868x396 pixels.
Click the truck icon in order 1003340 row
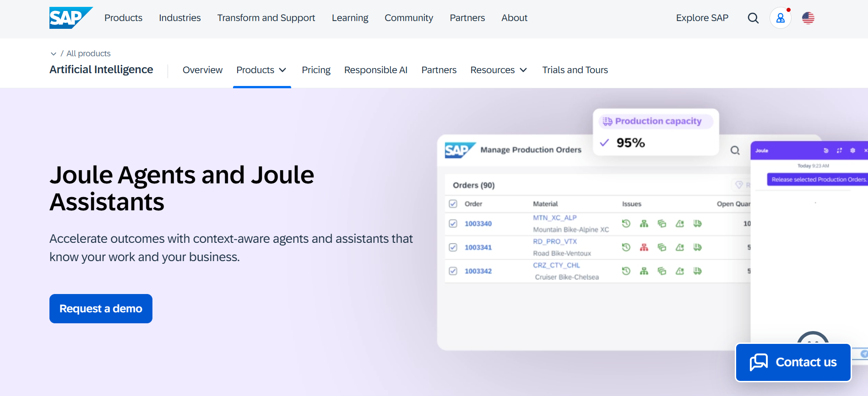[x=697, y=224]
